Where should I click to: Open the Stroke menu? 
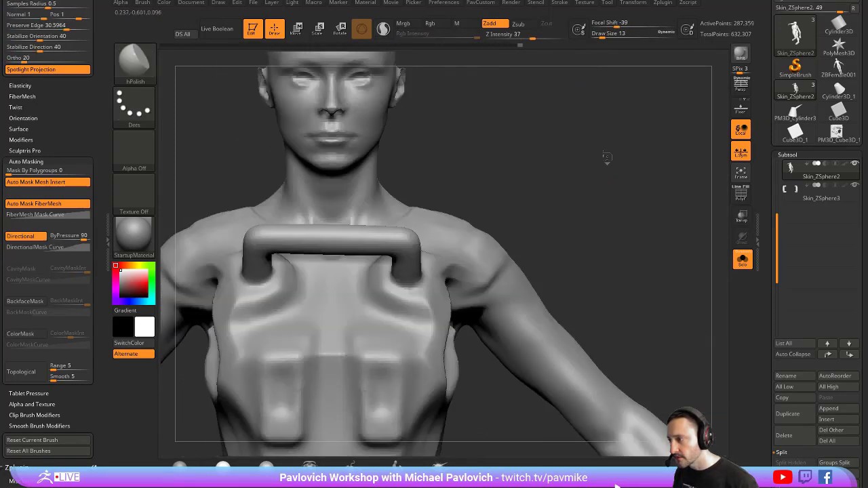pyautogui.click(x=559, y=3)
